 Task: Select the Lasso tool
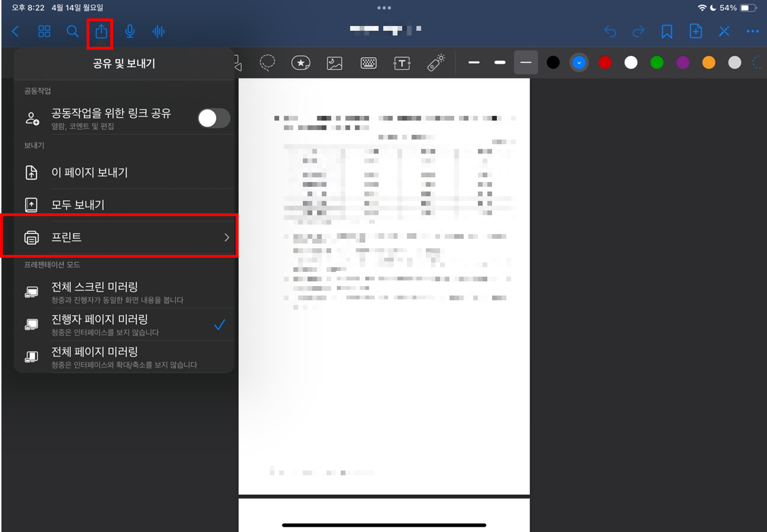coord(267,62)
